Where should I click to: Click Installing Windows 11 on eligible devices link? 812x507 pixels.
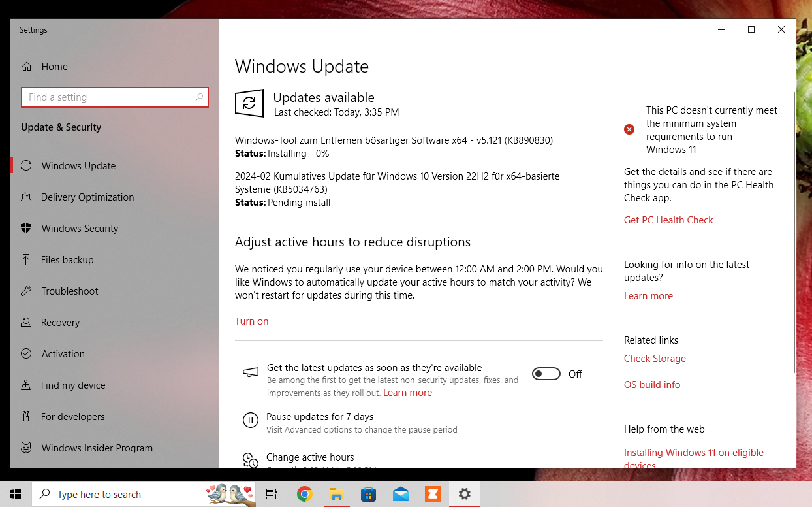694,459
